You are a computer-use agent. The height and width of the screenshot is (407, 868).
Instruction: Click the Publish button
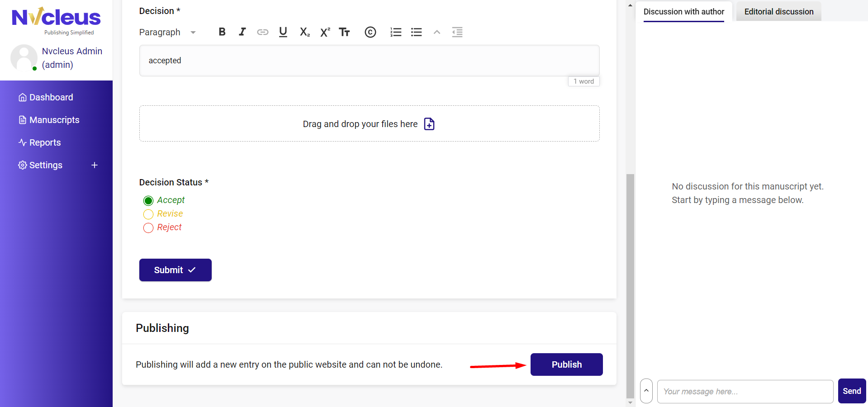566,364
